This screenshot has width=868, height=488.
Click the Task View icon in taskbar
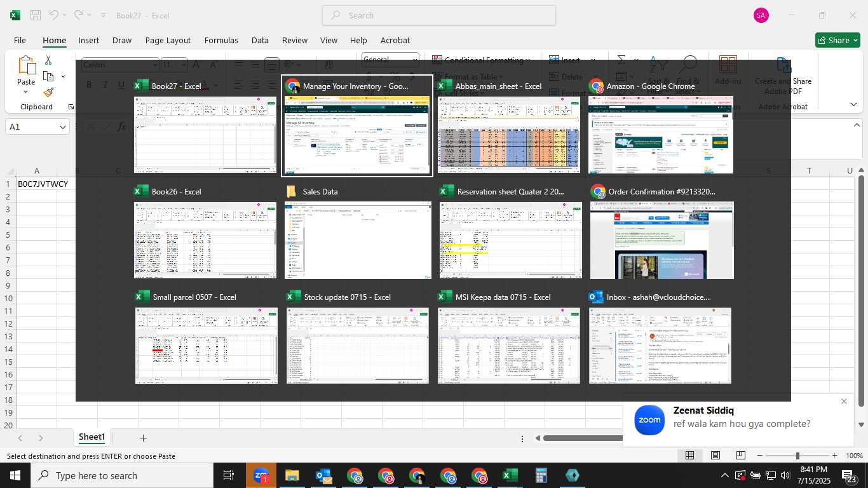(x=229, y=475)
